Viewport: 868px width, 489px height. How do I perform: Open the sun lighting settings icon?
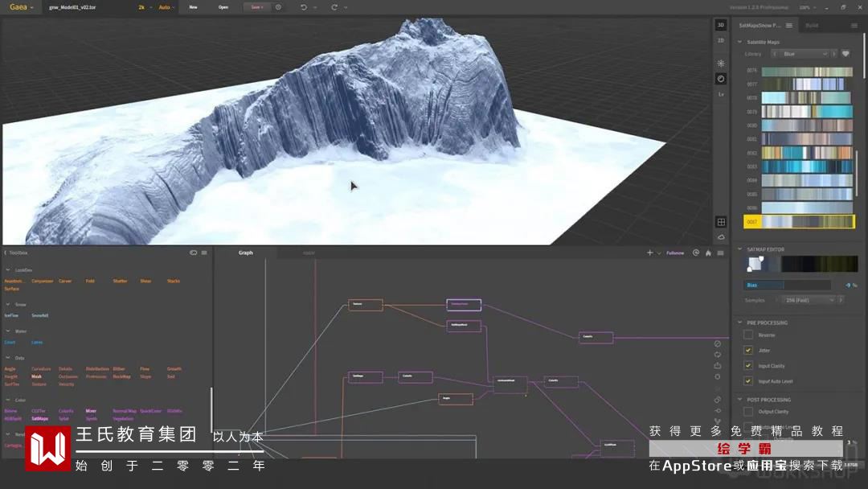[721, 64]
